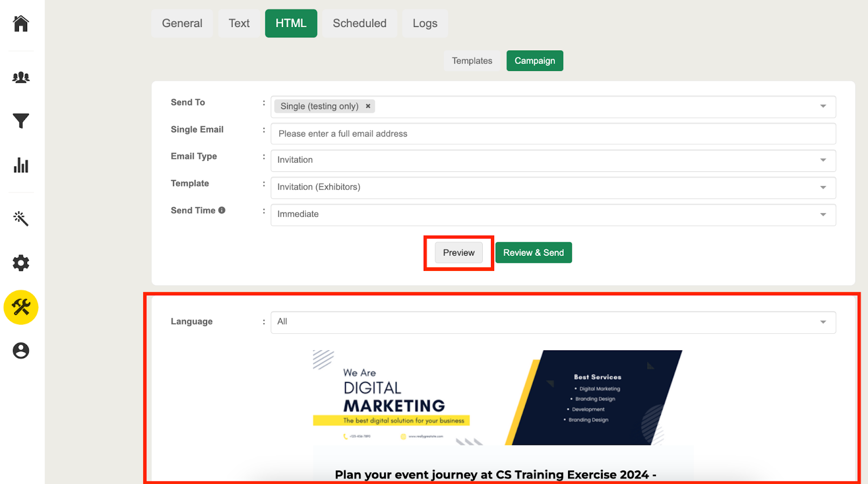Click the Preview button
The image size is (868, 484).
click(458, 253)
